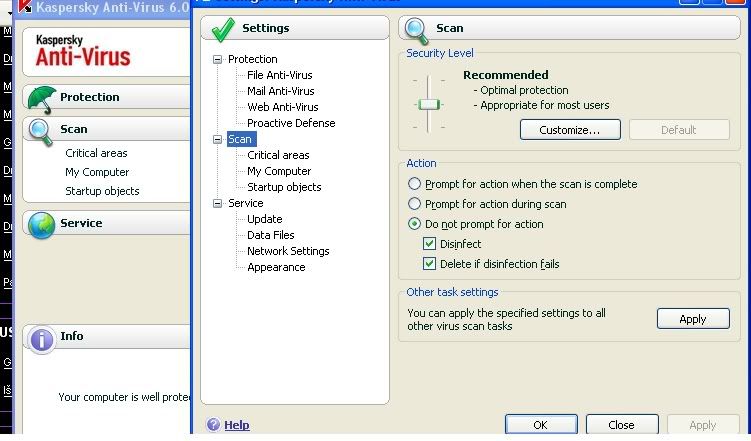Image resolution: width=751 pixels, height=441 pixels.
Task: Select Proactive Defense in settings tree
Action: click(x=291, y=123)
